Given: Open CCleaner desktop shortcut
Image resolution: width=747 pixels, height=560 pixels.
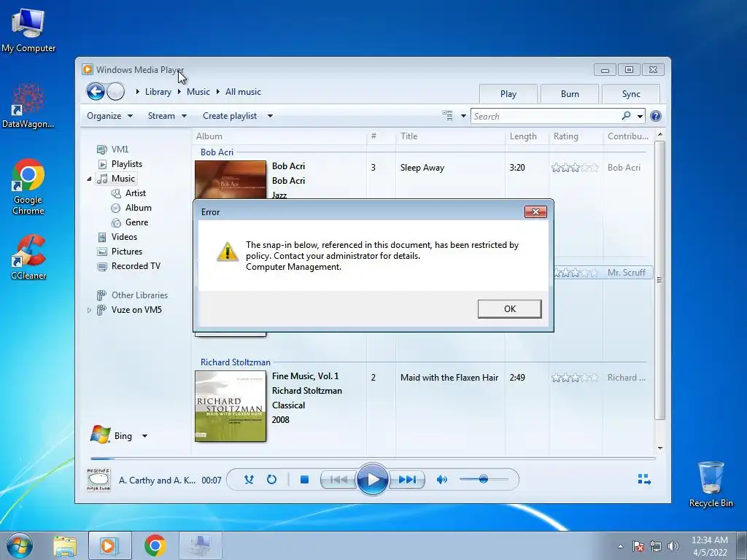Looking at the screenshot, I should tap(28, 257).
